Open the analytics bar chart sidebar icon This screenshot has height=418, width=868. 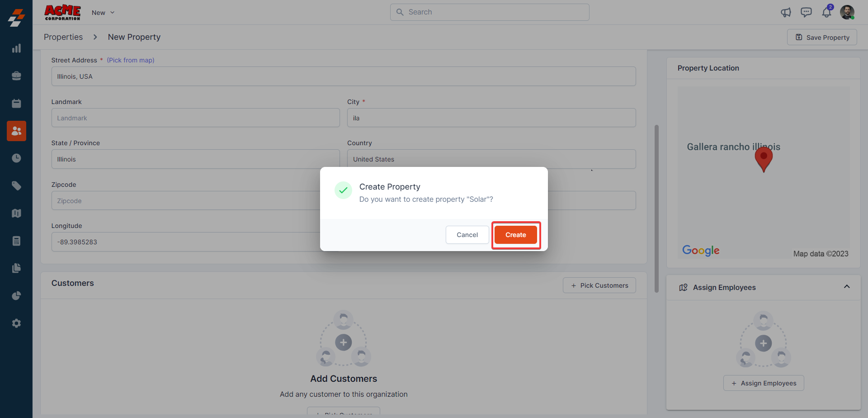pos(16,48)
